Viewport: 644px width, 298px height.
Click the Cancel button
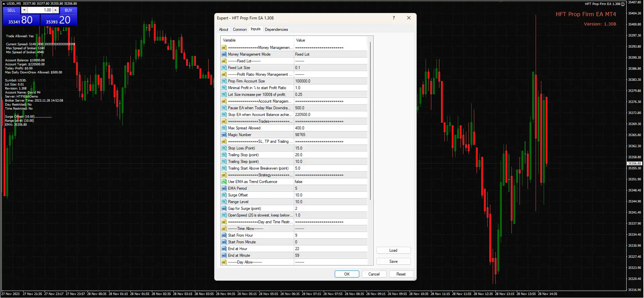click(x=374, y=274)
